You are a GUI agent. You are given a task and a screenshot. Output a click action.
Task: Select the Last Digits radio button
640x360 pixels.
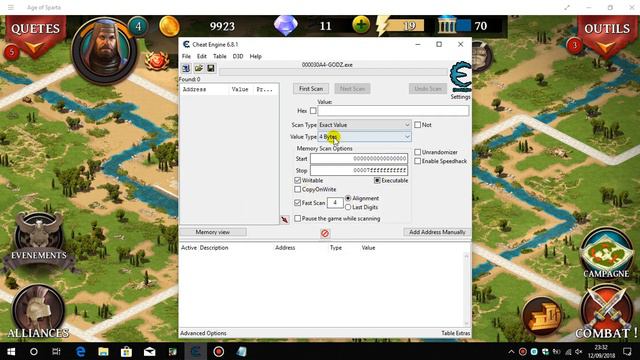point(348,207)
